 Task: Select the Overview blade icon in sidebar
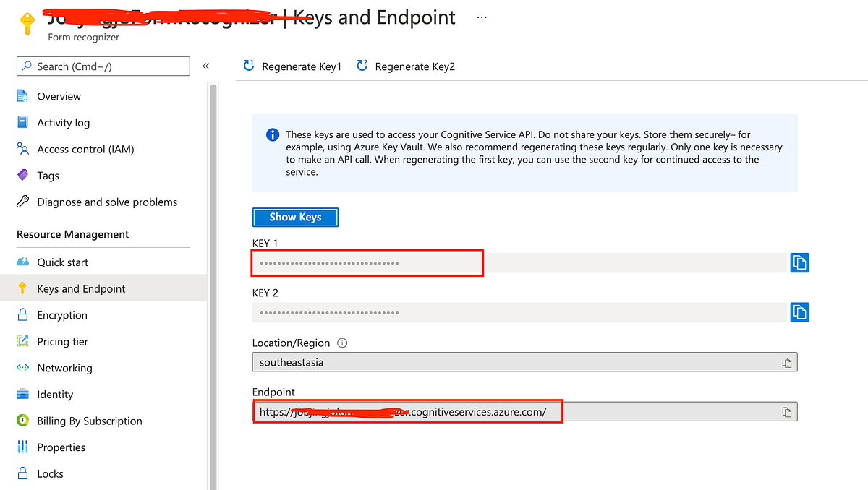tap(24, 95)
